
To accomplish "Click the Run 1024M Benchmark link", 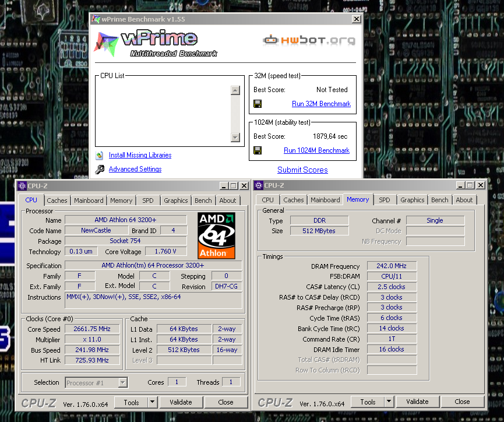I will [x=316, y=150].
